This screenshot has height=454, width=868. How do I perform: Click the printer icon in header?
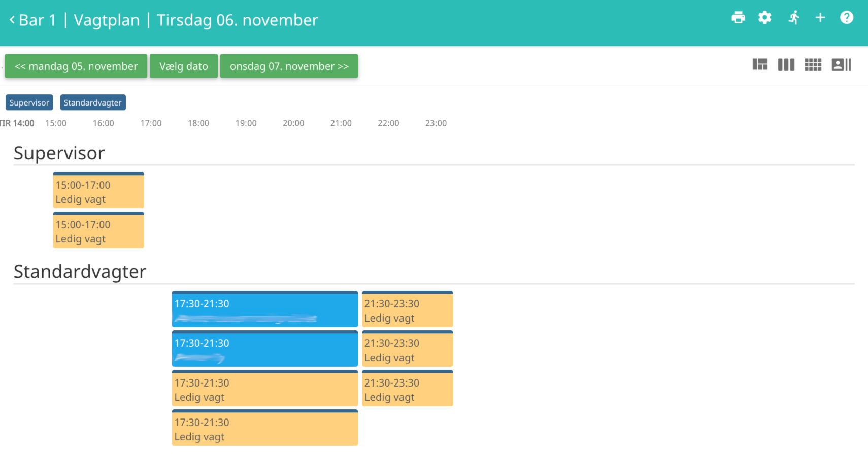tap(738, 18)
